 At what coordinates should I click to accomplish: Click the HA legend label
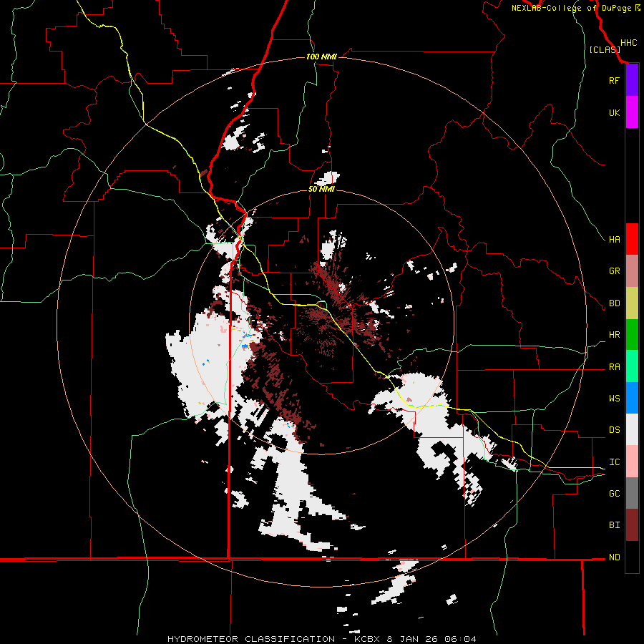(614, 240)
